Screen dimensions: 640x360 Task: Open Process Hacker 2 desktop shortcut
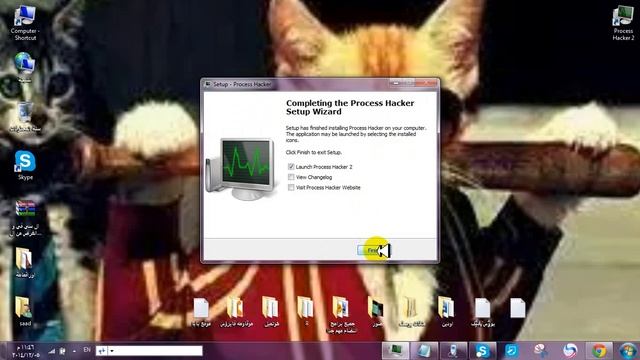[x=623, y=22]
